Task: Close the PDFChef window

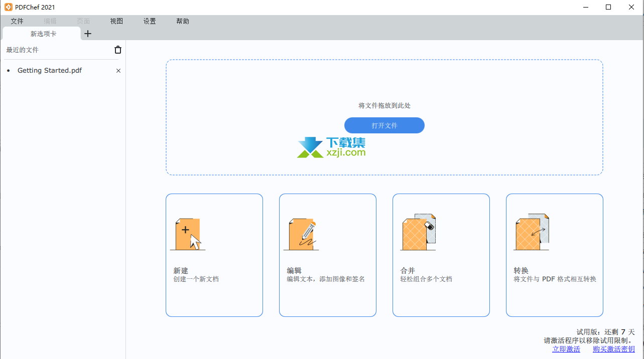Action: click(631, 7)
